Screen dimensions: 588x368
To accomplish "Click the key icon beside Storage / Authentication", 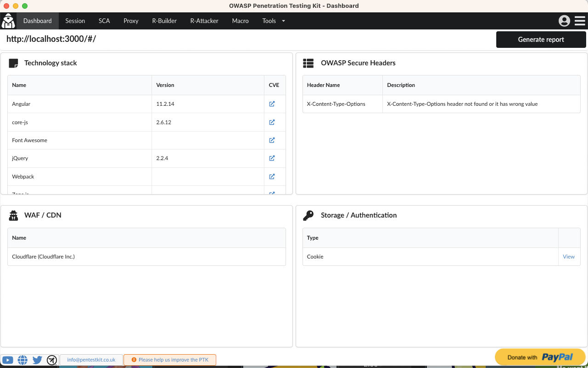I will coord(308,215).
